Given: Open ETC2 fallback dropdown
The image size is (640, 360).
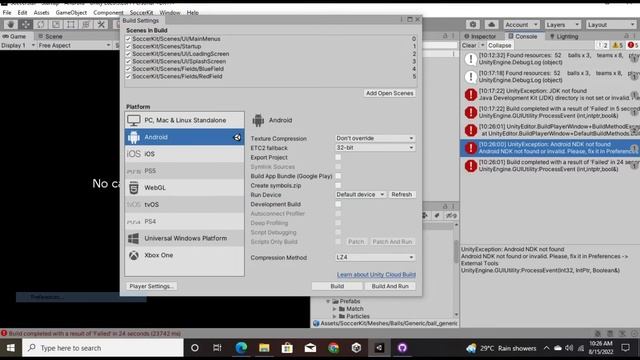Looking at the screenshot, I should click(375, 148).
